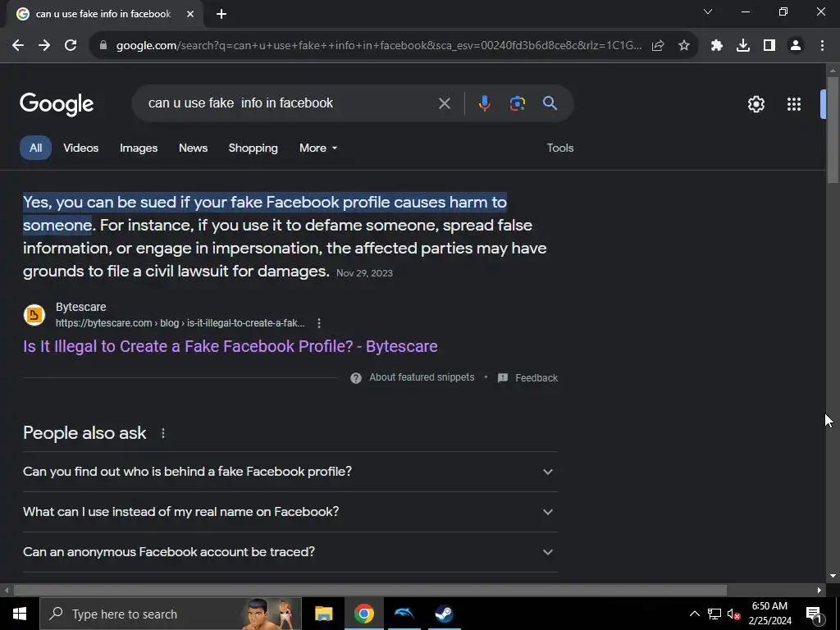
Task: Open File Explorer from taskbar
Action: point(323,614)
